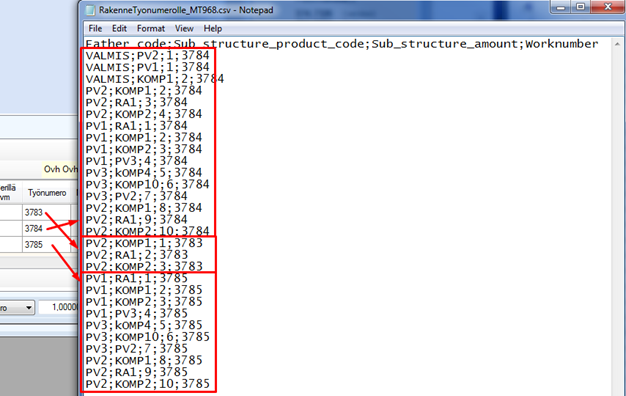
Task: Select the table cell containing 3785
Action: (47, 244)
